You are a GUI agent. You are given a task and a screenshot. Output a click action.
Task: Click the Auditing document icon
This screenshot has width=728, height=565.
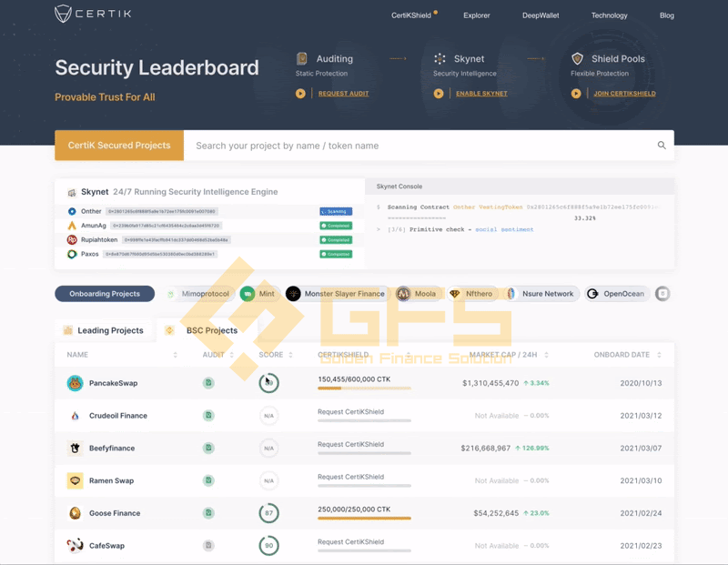coord(302,58)
